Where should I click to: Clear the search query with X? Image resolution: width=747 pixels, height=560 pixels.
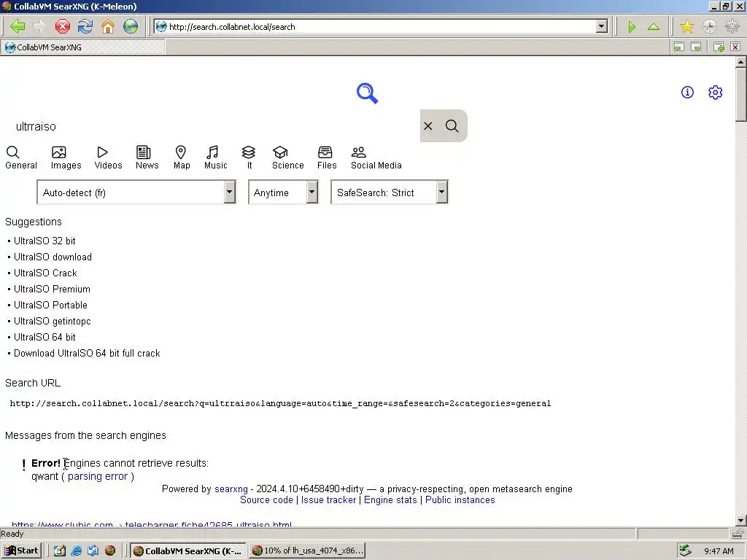pos(427,125)
